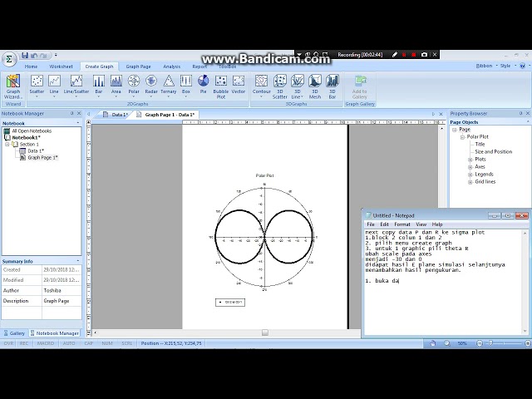Toggle the OVR status bar indicator
Image resolution: width=532 pixels, height=399 pixels.
click(x=9, y=343)
